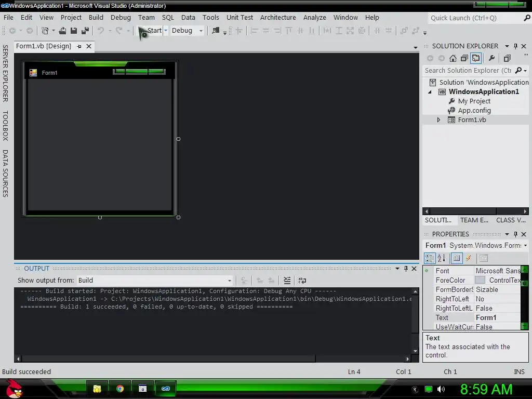Open Output panel window options dropdown arrow

point(397,269)
